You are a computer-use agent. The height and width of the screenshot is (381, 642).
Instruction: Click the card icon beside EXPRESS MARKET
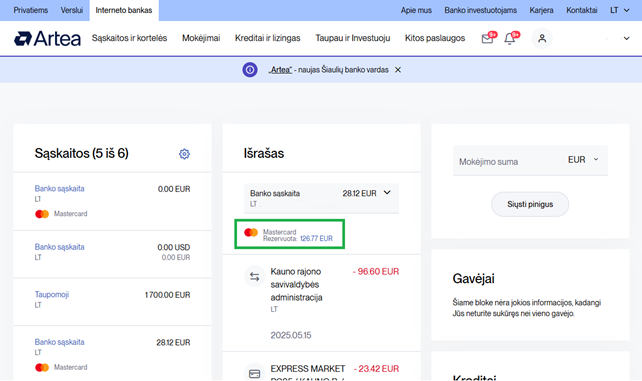click(255, 374)
